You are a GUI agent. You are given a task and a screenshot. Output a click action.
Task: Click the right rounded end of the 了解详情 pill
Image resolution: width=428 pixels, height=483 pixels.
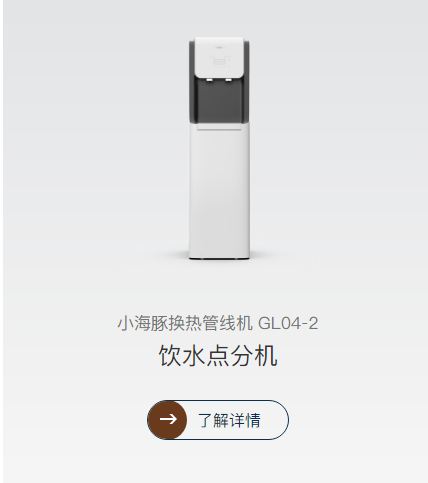pos(277,420)
